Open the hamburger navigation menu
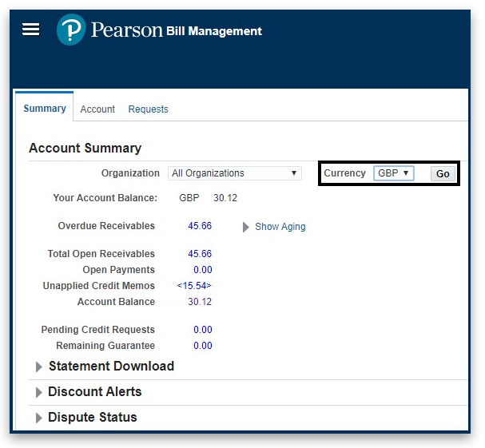The height and width of the screenshot is (448, 485). (30, 30)
